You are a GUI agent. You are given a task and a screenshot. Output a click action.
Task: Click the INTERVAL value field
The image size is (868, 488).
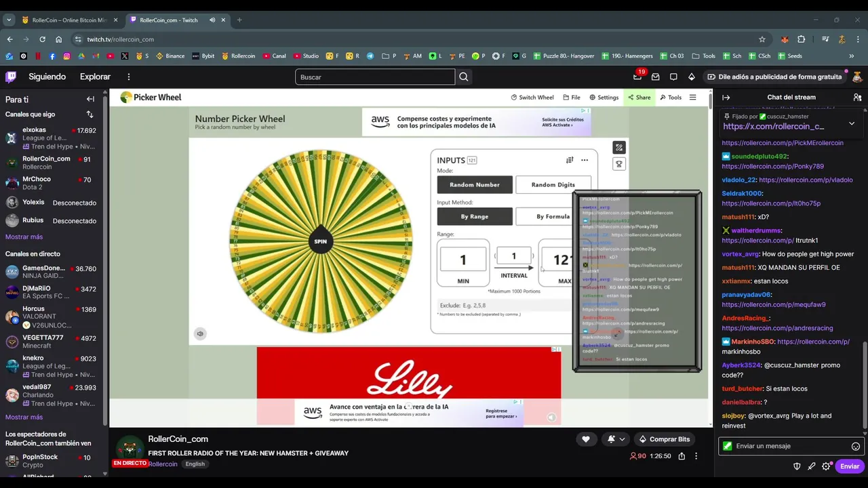[x=513, y=256]
